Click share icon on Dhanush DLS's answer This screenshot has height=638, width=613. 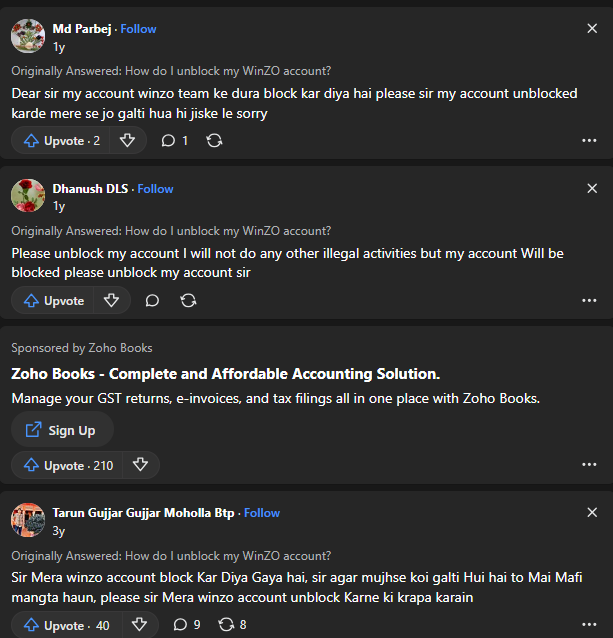click(188, 300)
